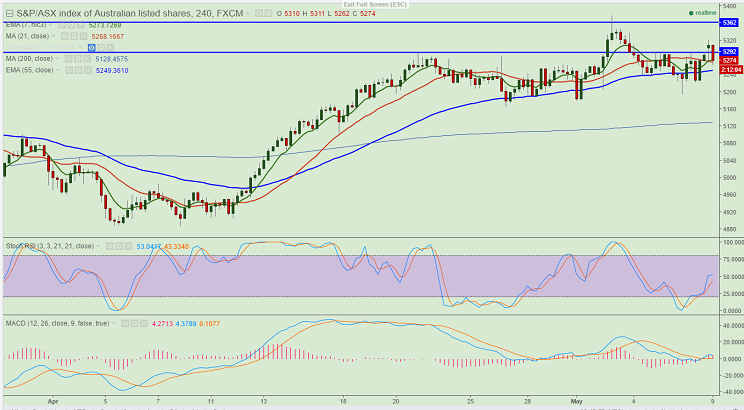Viewport: 744px width, 410px height.
Task: Click the 5128.4575 MA 200 value
Action: pos(112,59)
